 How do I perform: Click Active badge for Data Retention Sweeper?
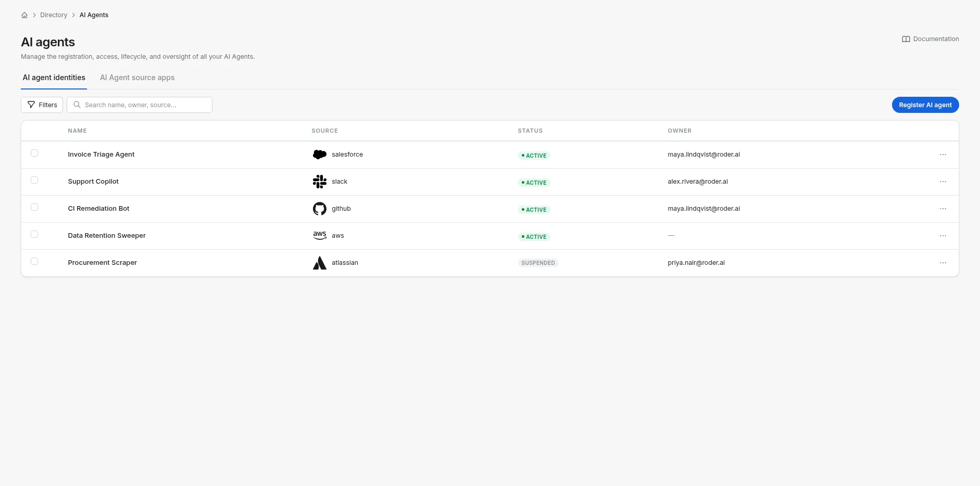[x=534, y=237]
